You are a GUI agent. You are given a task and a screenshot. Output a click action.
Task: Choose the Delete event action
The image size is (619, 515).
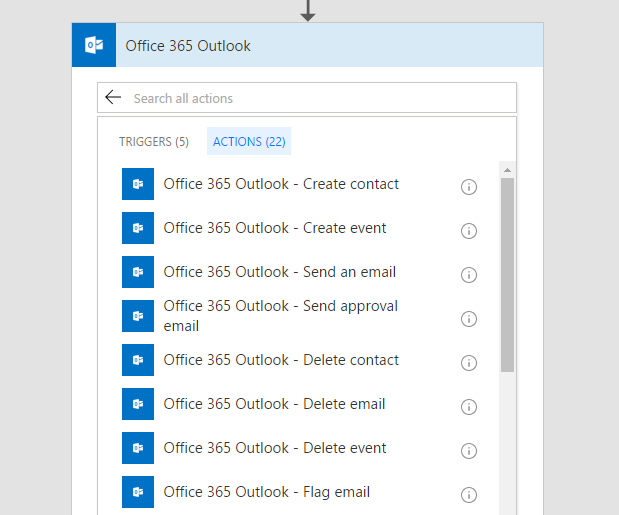(x=275, y=448)
